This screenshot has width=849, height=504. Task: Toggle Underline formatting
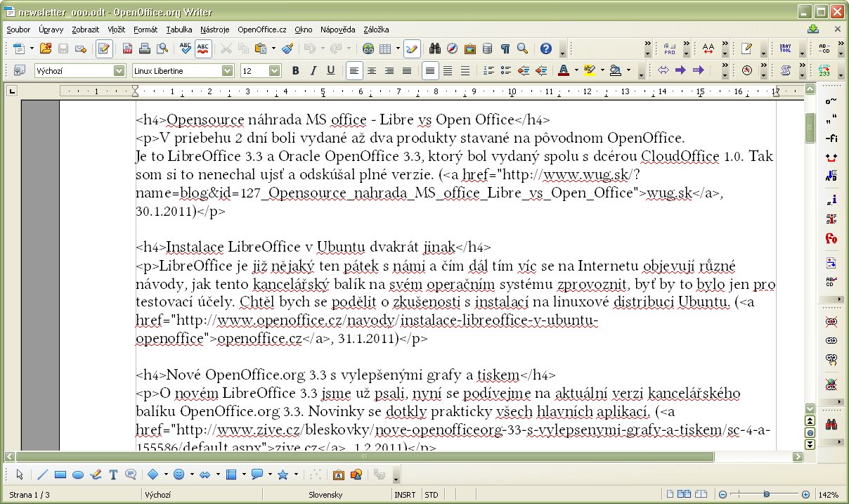coord(330,70)
